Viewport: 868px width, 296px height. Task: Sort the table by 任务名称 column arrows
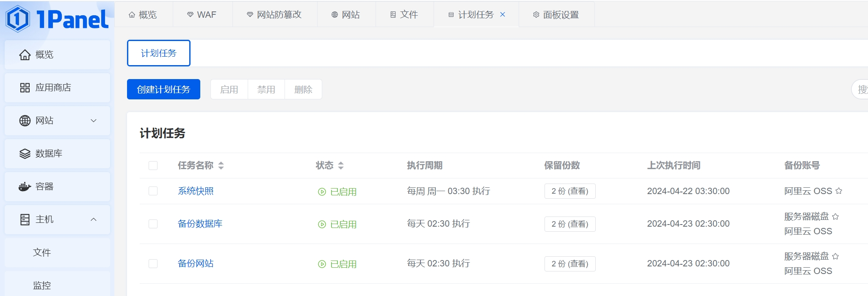pyautogui.click(x=221, y=166)
